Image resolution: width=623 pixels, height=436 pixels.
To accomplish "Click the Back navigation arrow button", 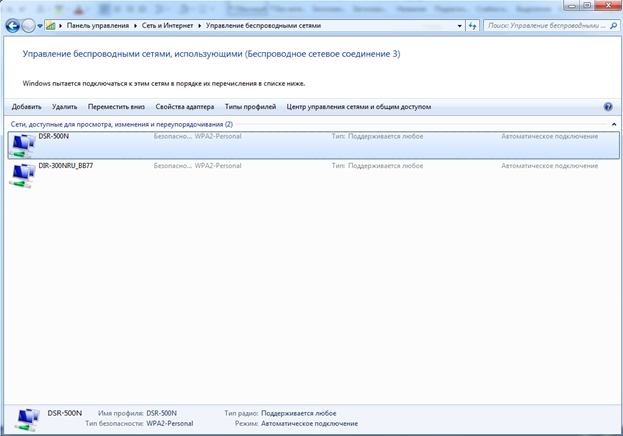I will pyautogui.click(x=11, y=24).
